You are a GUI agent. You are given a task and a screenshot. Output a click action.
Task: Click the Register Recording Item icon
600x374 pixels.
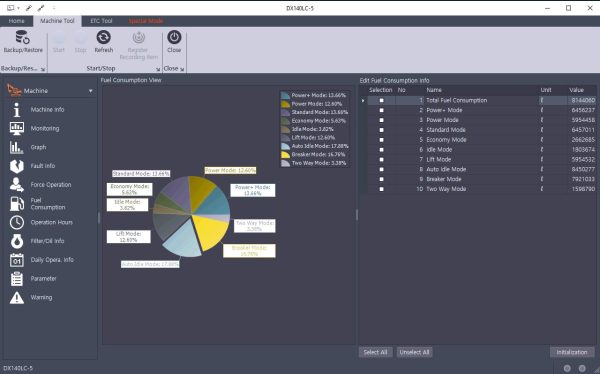pyautogui.click(x=139, y=38)
